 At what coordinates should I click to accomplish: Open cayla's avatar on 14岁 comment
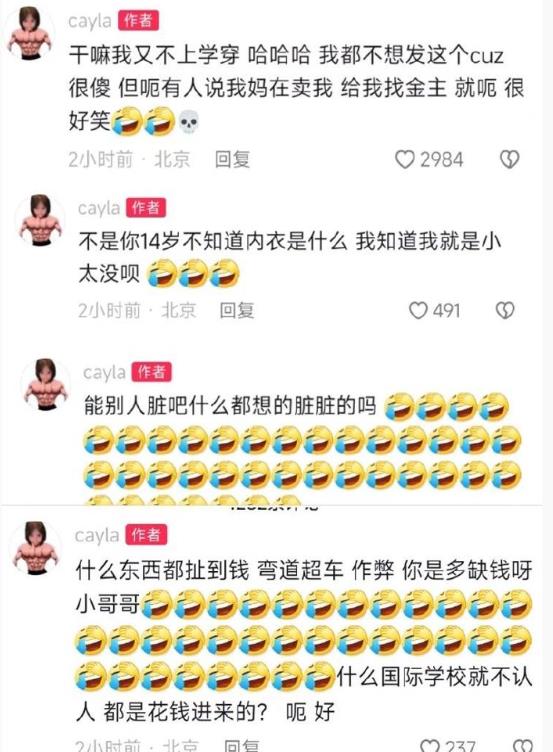pyautogui.click(x=40, y=220)
